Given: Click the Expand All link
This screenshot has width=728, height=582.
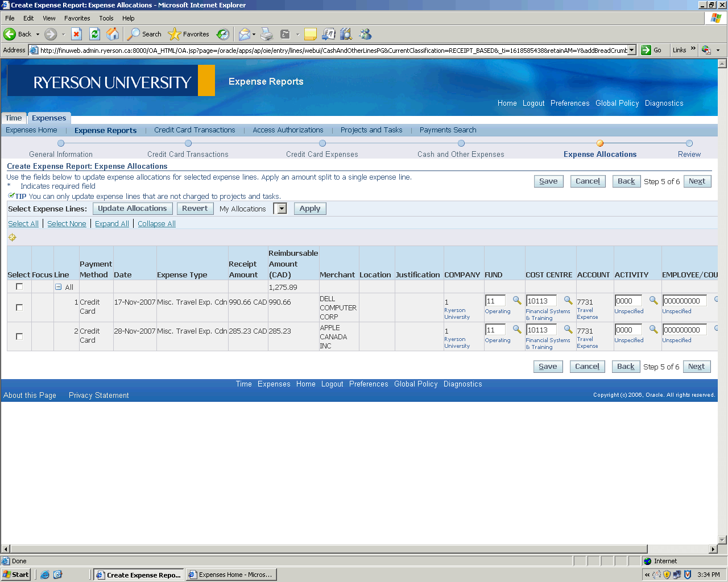Looking at the screenshot, I should point(111,224).
